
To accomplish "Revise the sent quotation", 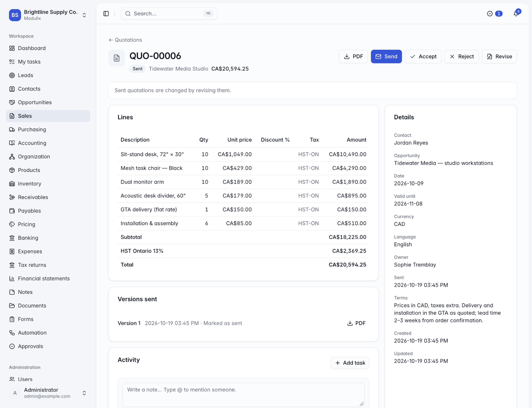I will 499,57.
